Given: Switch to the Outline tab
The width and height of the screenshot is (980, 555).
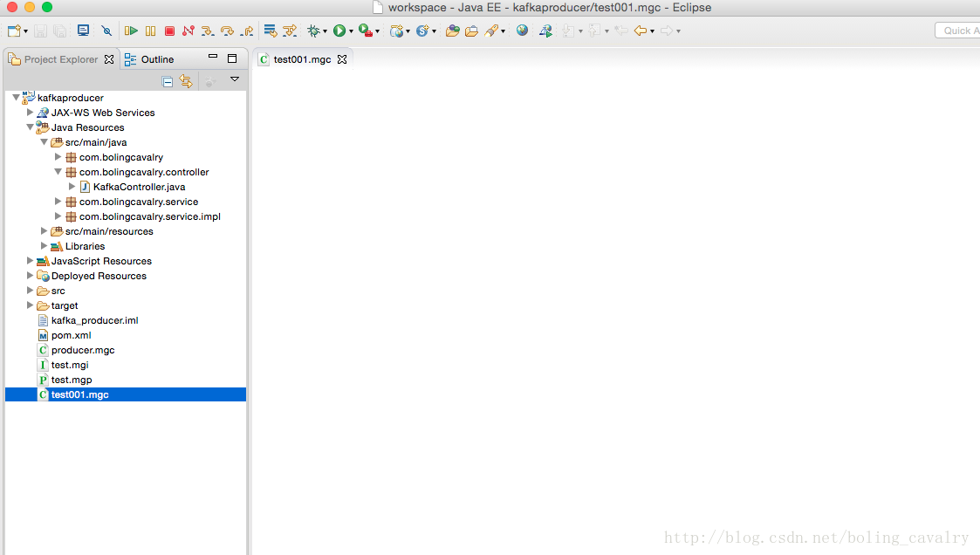Looking at the screenshot, I should click(x=149, y=59).
